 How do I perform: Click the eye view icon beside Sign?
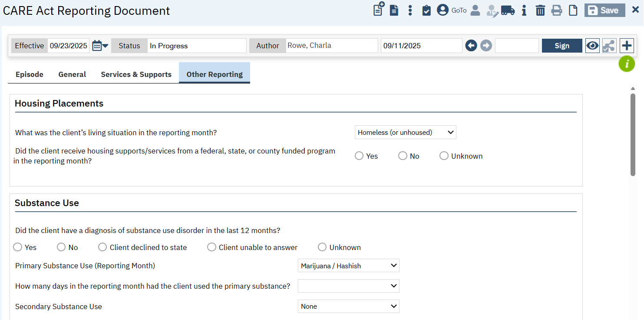[592, 46]
